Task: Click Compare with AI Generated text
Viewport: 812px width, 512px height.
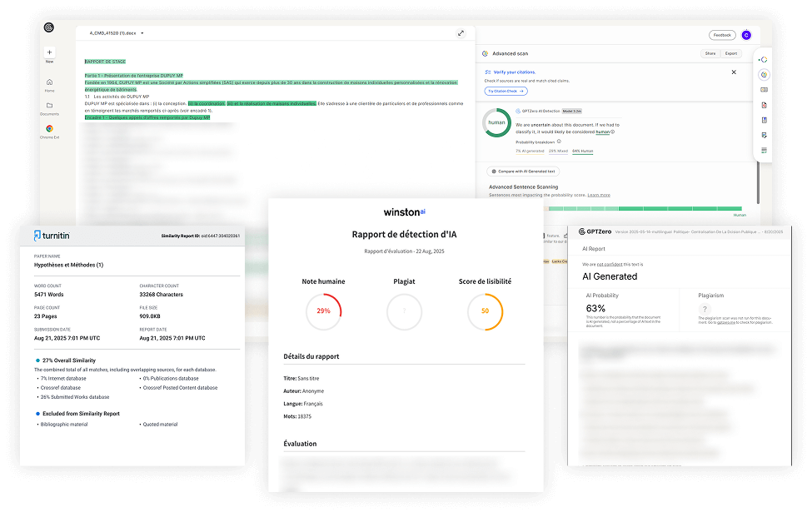Action: (x=525, y=171)
